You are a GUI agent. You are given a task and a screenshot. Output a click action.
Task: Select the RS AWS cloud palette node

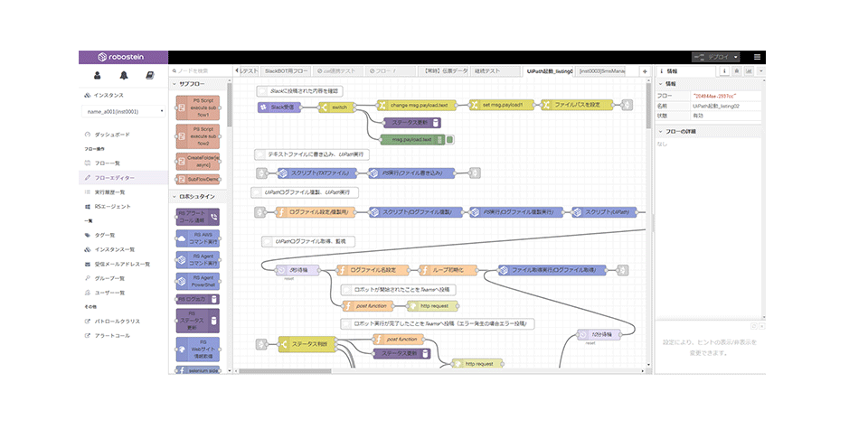click(197, 238)
